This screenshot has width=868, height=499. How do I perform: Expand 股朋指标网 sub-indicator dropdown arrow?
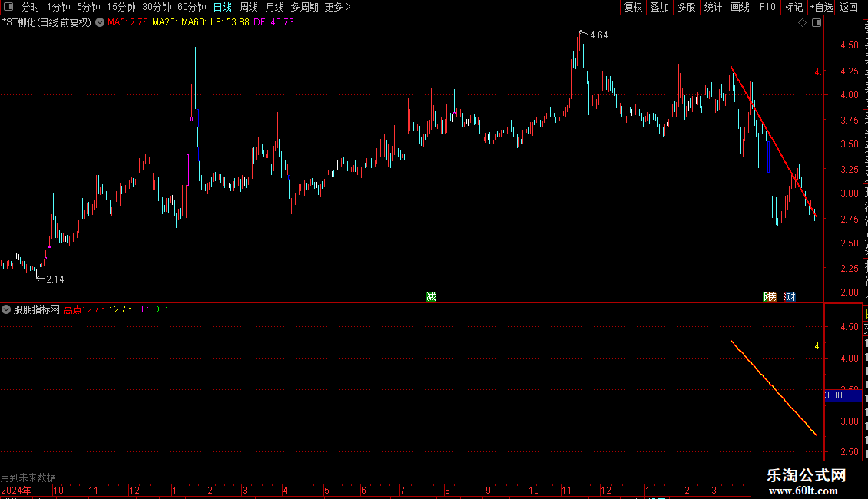(x=6, y=310)
